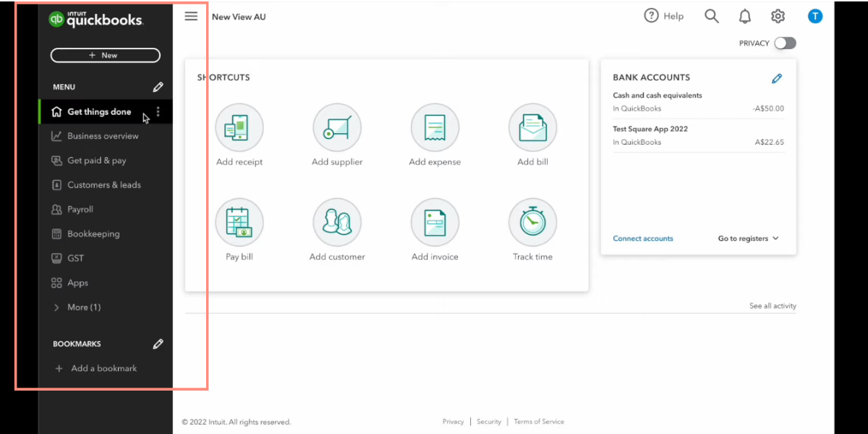Image resolution: width=868 pixels, height=434 pixels.
Task: Click the Customers & leads icon
Action: (56, 185)
